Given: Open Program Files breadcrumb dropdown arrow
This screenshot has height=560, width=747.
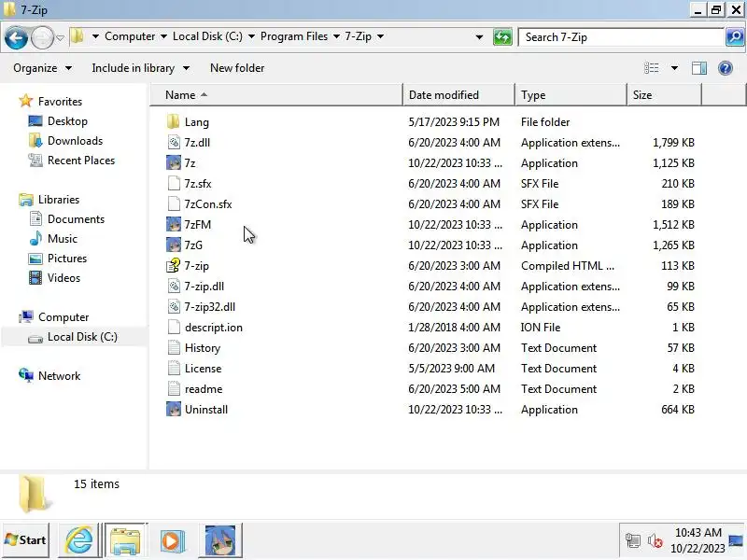Looking at the screenshot, I should point(336,36).
